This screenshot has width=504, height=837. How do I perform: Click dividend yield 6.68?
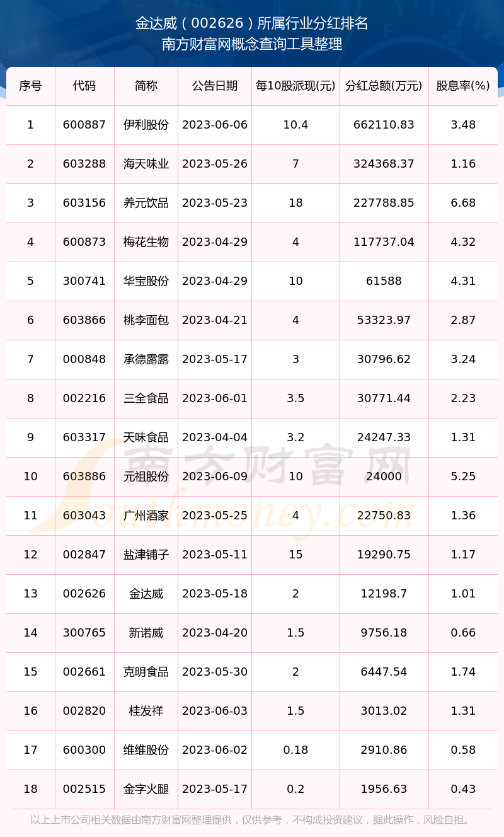[x=463, y=203]
